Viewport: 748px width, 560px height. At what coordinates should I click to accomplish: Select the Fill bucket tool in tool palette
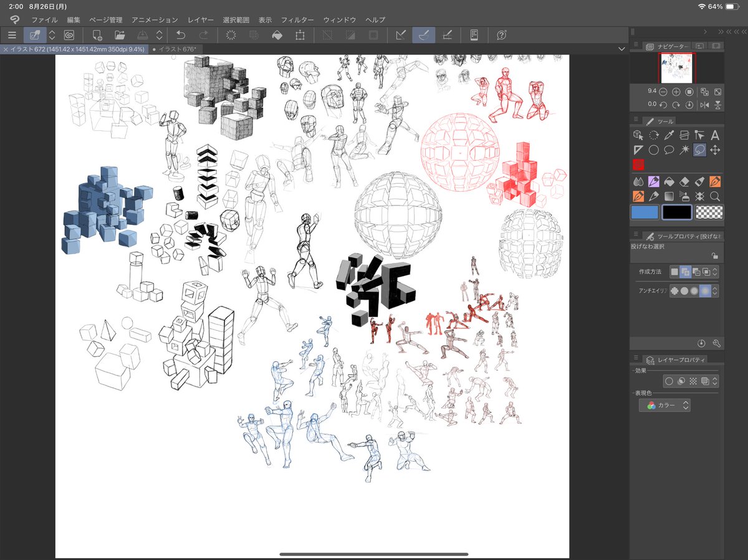tap(669, 181)
